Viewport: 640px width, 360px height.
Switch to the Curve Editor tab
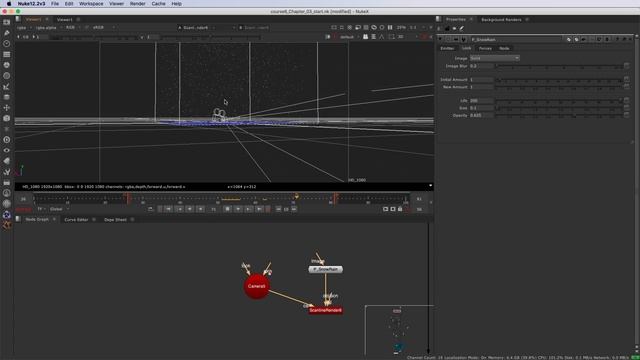(x=76, y=220)
